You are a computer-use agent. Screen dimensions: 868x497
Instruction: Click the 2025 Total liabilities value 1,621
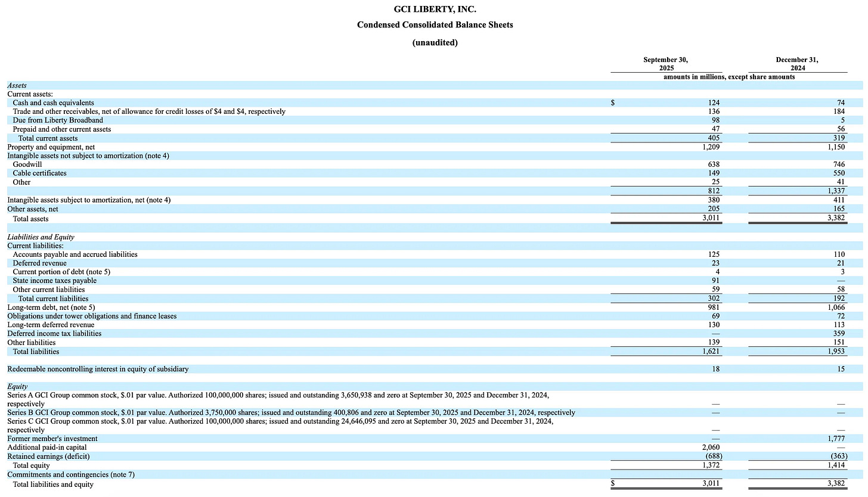(x=711, y=352)
